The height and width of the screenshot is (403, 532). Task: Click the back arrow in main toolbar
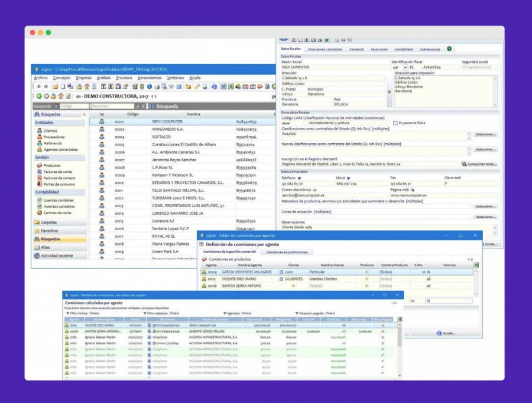coord(38,86)
